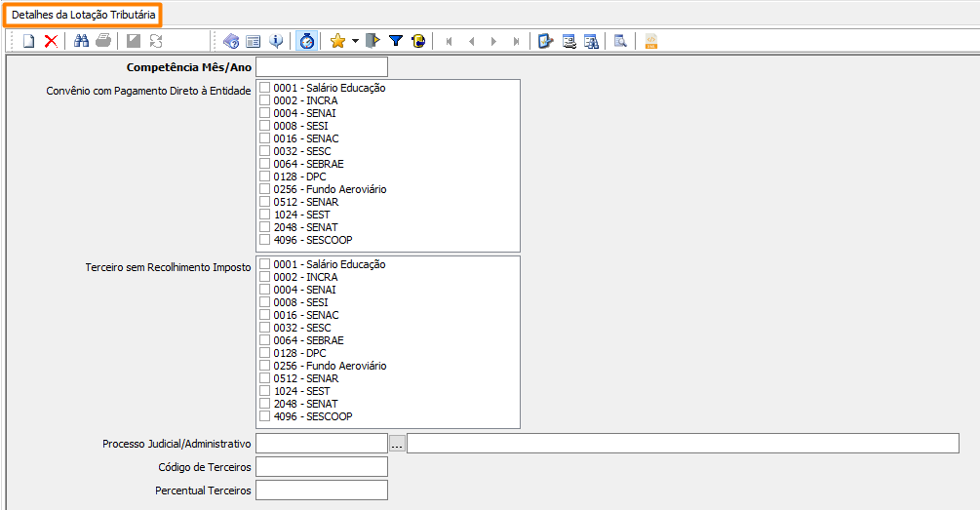Click the info icon in the toolbar

pos(276,41)
